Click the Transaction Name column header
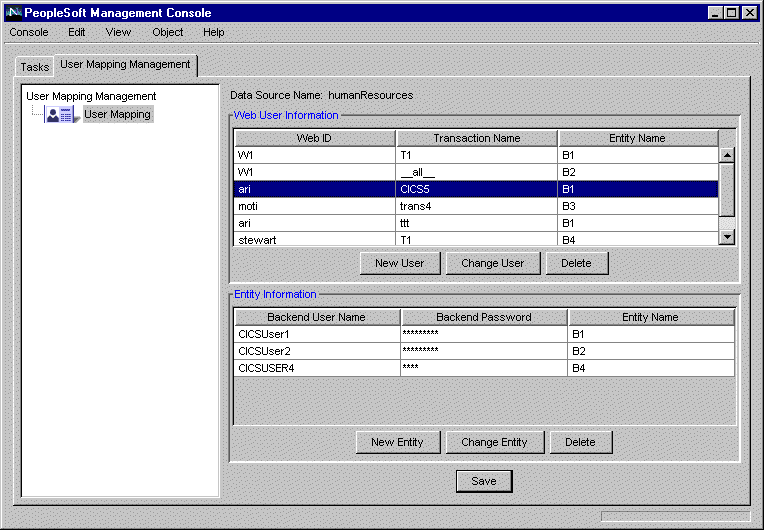764x530 pixels. tap(477, 138)
